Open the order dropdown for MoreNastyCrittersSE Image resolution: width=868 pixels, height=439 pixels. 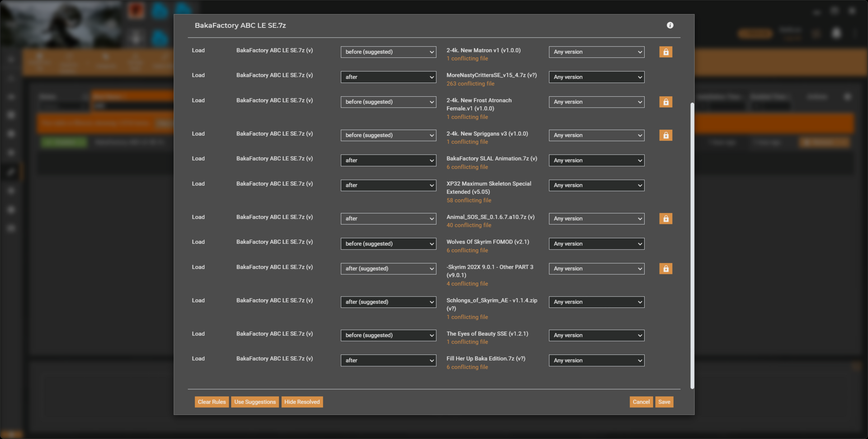pos(388,77)
